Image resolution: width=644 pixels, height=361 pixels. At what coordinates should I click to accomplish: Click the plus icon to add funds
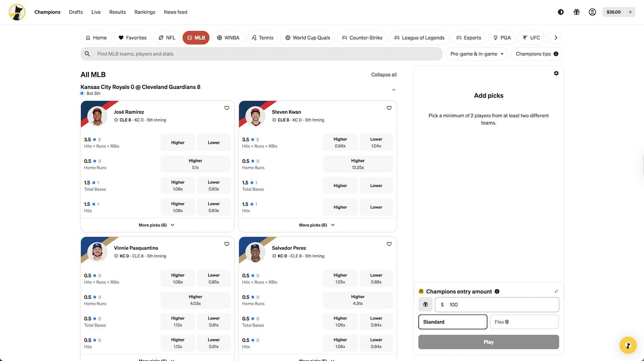pyautogui.click(x=630, y=12)
